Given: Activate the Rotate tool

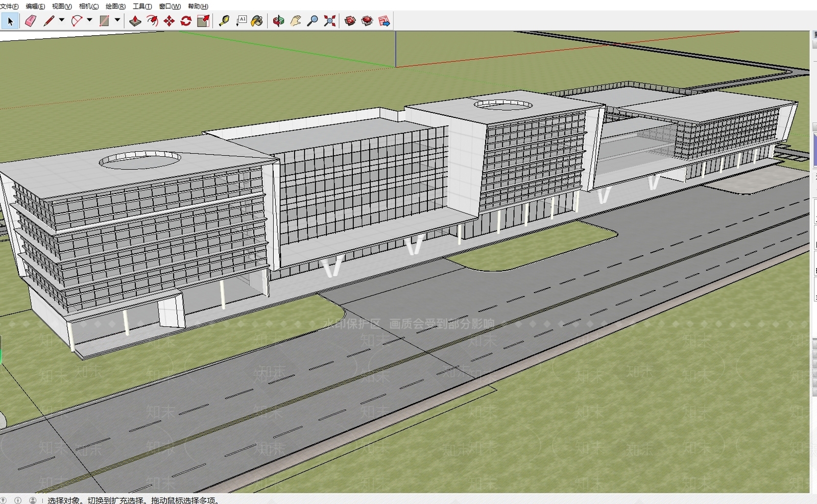Looking at the screenshot, I should point(186,21).
